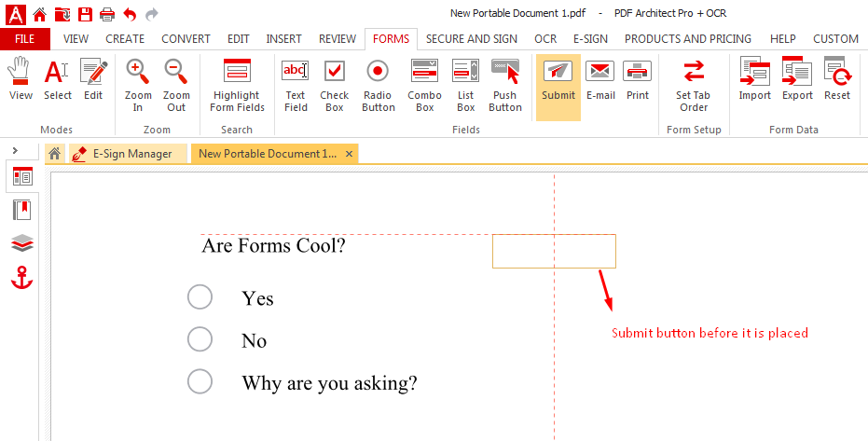Zoom In on the document

click(x=138, y=86)
